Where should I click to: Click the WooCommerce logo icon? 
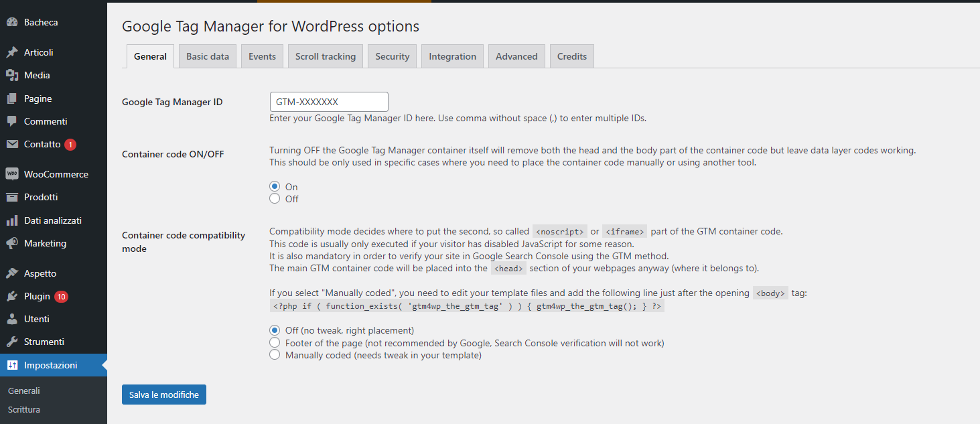(12, 174)
